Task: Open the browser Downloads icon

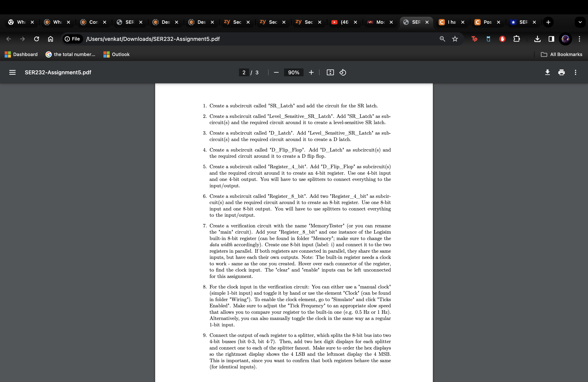Action: (537, 39)
